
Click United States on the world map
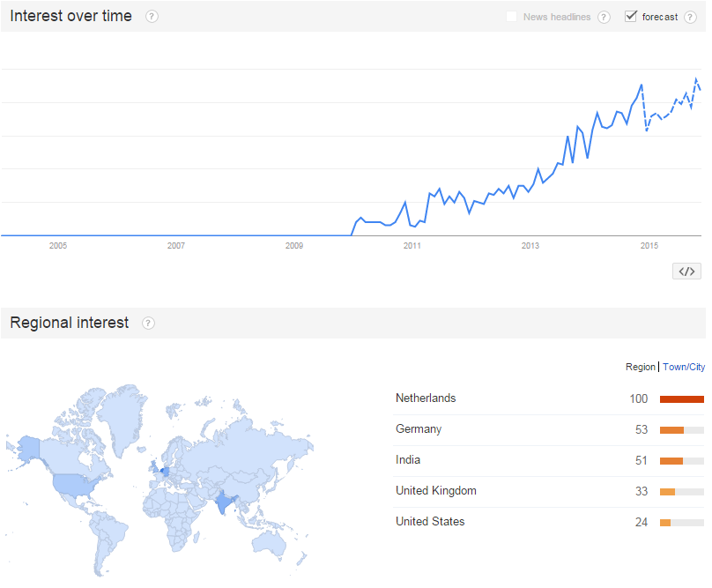tap(76, 484)
